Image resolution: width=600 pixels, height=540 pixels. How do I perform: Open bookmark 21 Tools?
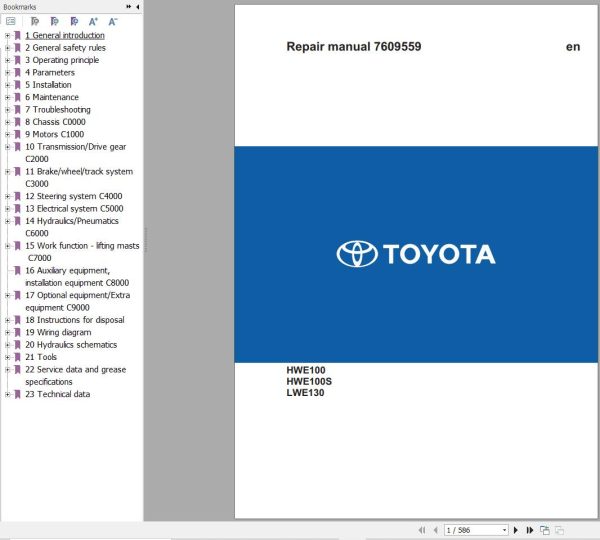[41, 357]
